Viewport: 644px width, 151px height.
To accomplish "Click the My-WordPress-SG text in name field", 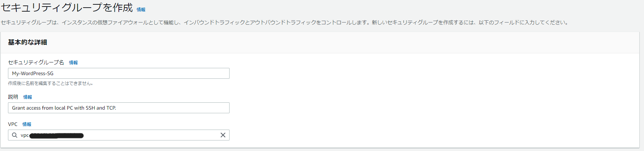I will click(x=33, y=73).
